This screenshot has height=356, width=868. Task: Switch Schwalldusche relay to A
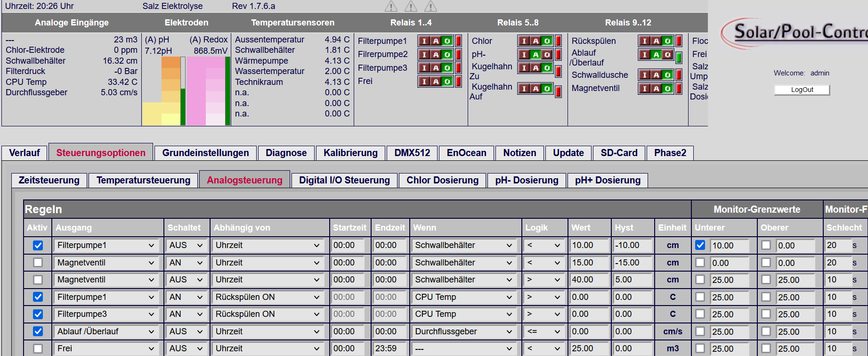(x=657, y=75)
